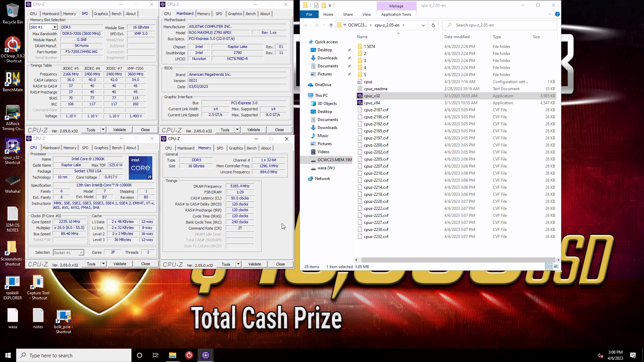
Task: Open Wahaha! desktop icon
Action: coord(12,184)
